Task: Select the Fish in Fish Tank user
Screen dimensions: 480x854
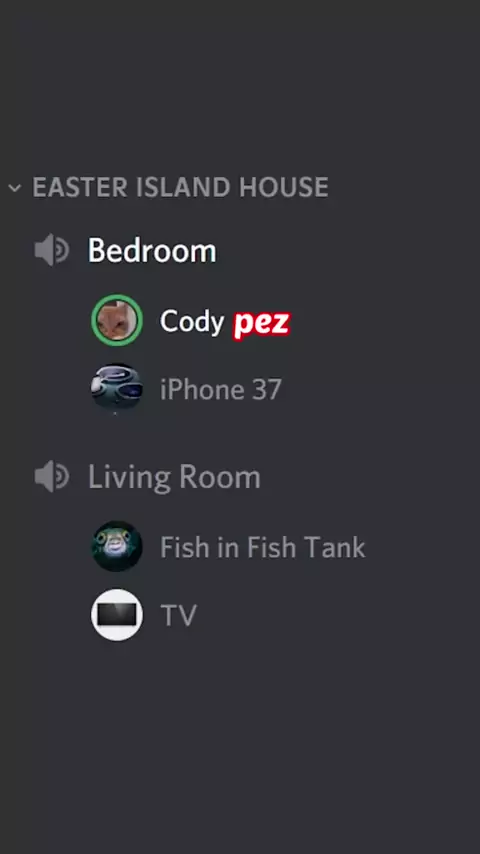Action: click(263, 547)
